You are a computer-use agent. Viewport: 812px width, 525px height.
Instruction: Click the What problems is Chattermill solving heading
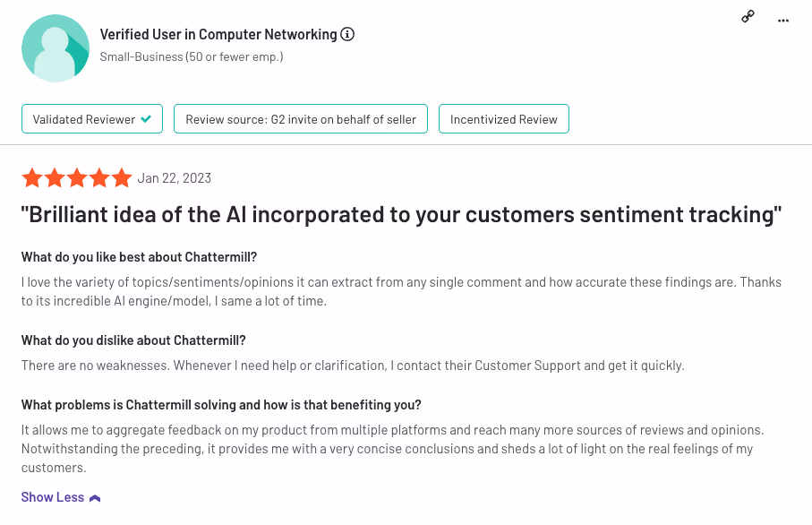pos(221,405)
